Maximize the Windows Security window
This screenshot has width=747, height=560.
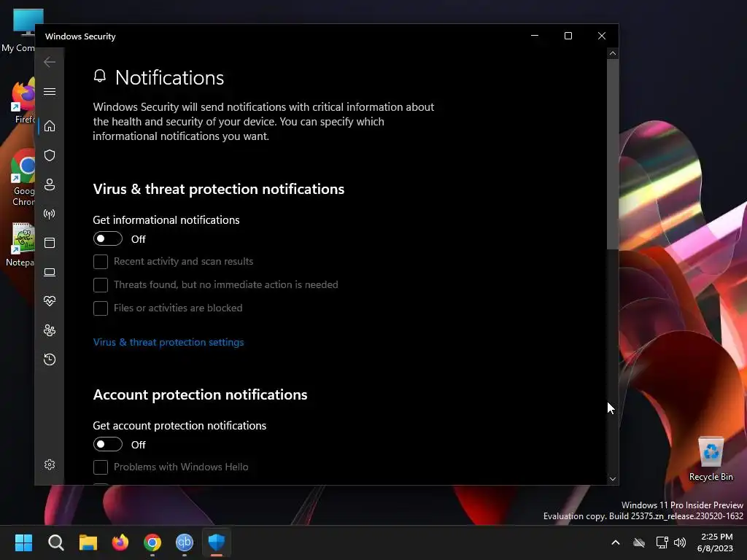pyautogui.click(x=568, y=36)
